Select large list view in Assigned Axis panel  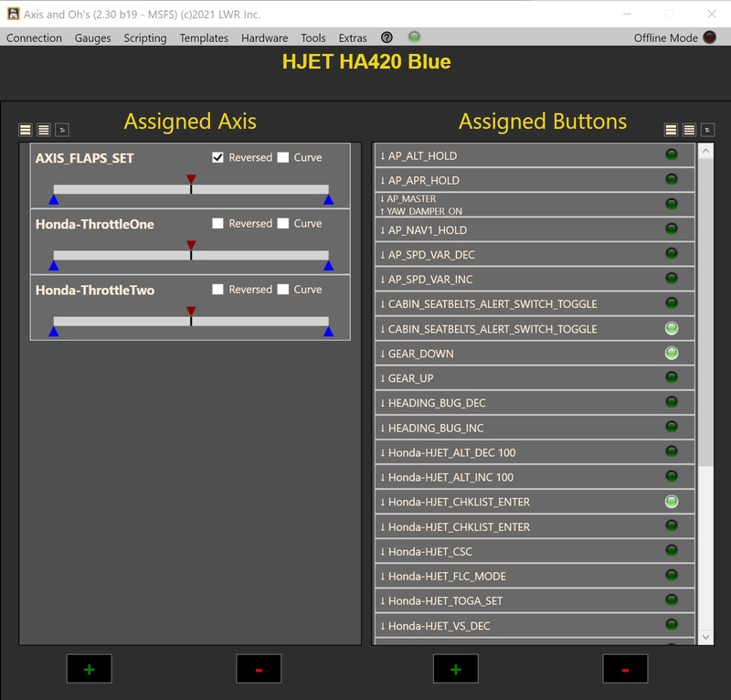point(24,130)
